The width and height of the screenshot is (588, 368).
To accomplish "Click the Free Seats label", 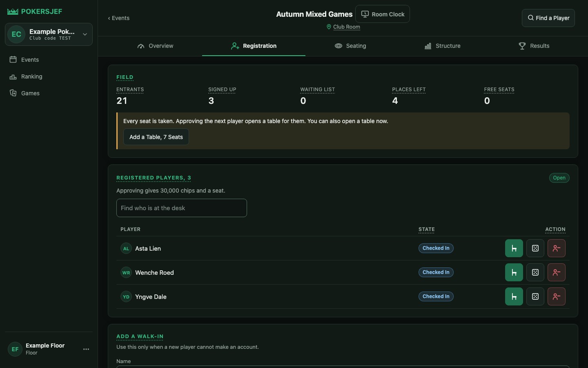I will point(499,90).
